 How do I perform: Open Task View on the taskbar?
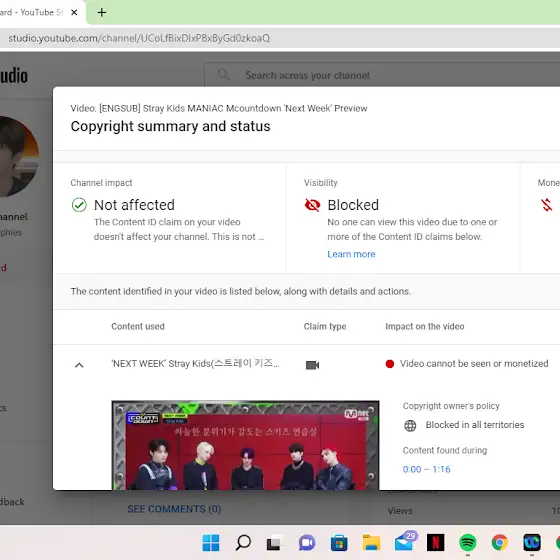275,543
